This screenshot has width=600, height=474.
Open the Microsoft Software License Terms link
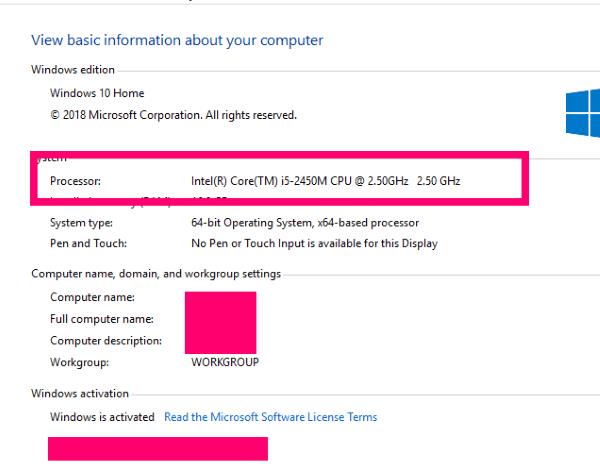point(271,417)
